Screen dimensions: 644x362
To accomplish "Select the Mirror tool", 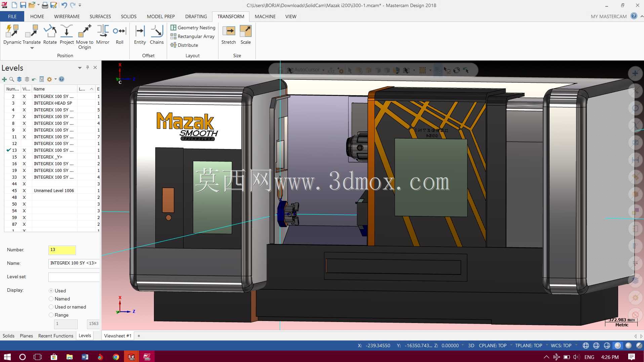I will (x=103, y=34).
